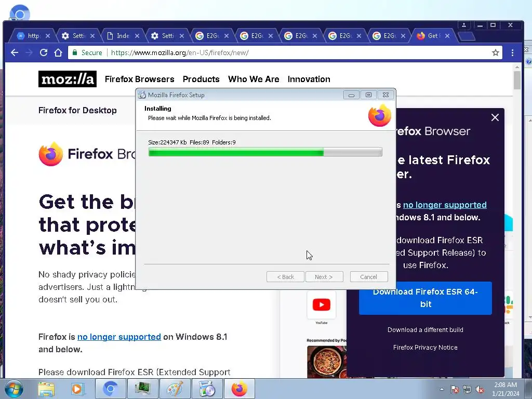The width and height of the screenshot is (532, 399).
Task: Open the Windows Start menu
Action: 14,389
